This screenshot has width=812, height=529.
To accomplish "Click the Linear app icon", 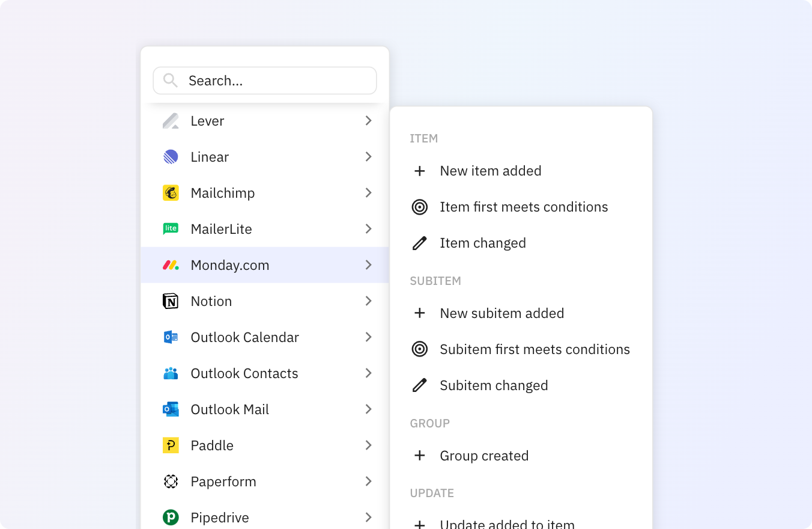I will (x=171, y=157).
